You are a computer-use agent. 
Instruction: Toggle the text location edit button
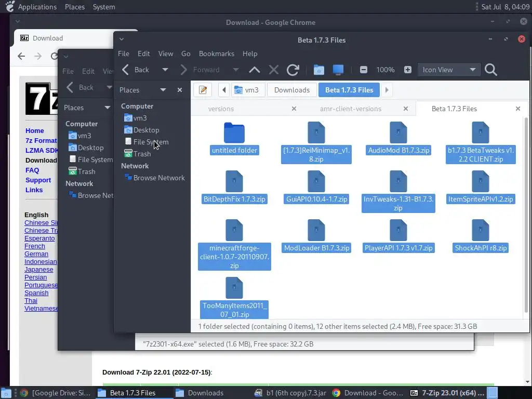[203, 90]
